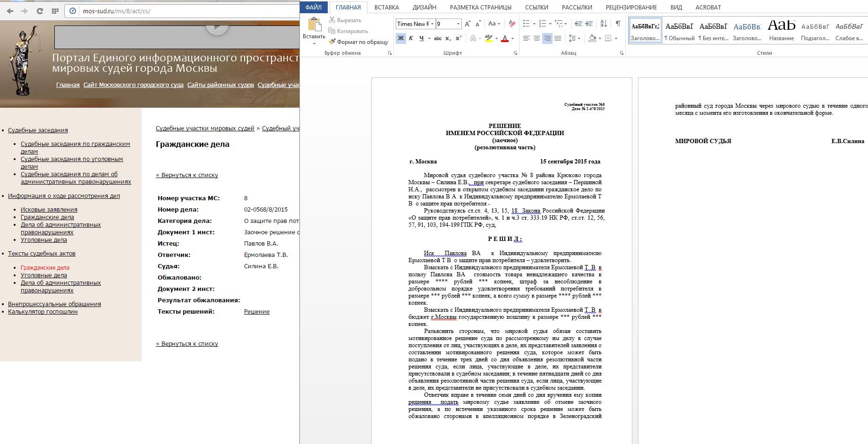This screenshot has height=444, width=868.
Task: Click the Copy (Копировать) icon
Action: pyautogui.click(x=332, y=31)
